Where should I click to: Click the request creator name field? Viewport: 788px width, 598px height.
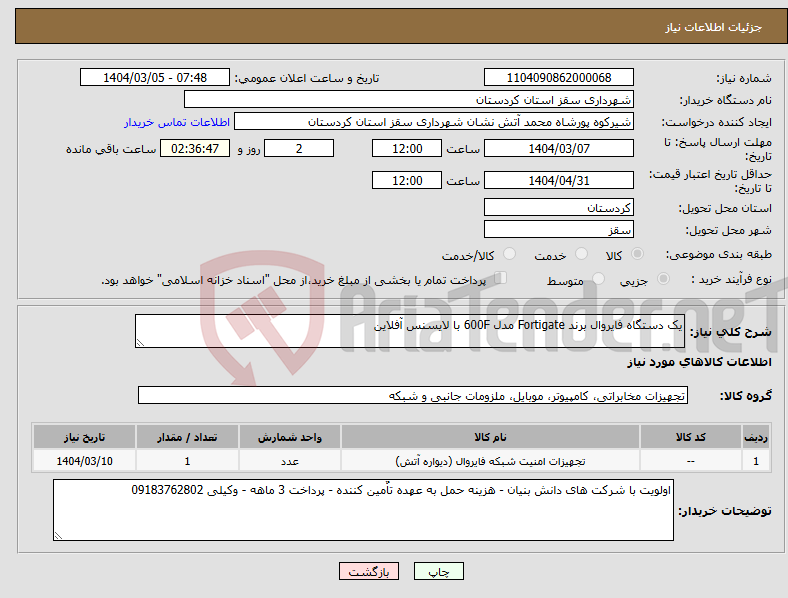[434, 122]
